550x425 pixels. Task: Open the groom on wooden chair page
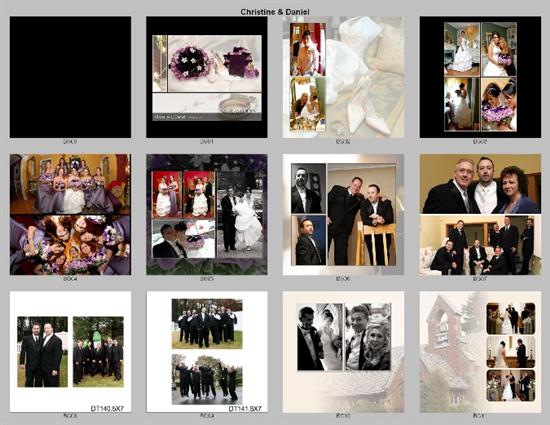[343, 214]
